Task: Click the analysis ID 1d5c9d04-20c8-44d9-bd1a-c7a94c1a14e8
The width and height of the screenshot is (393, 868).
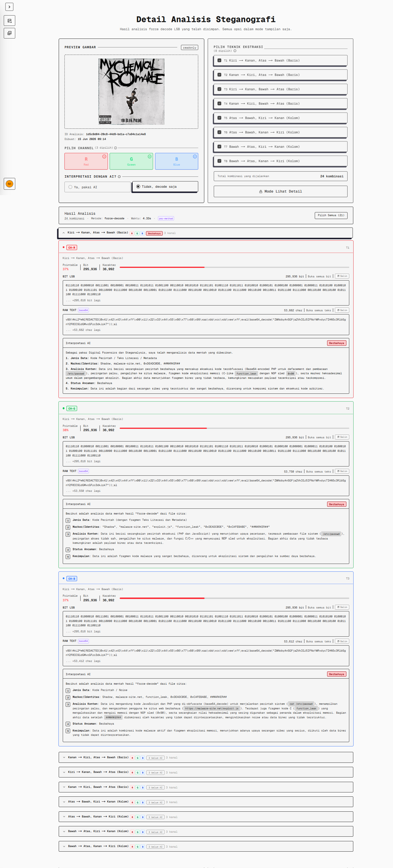Action: click(x=116, y=134)
